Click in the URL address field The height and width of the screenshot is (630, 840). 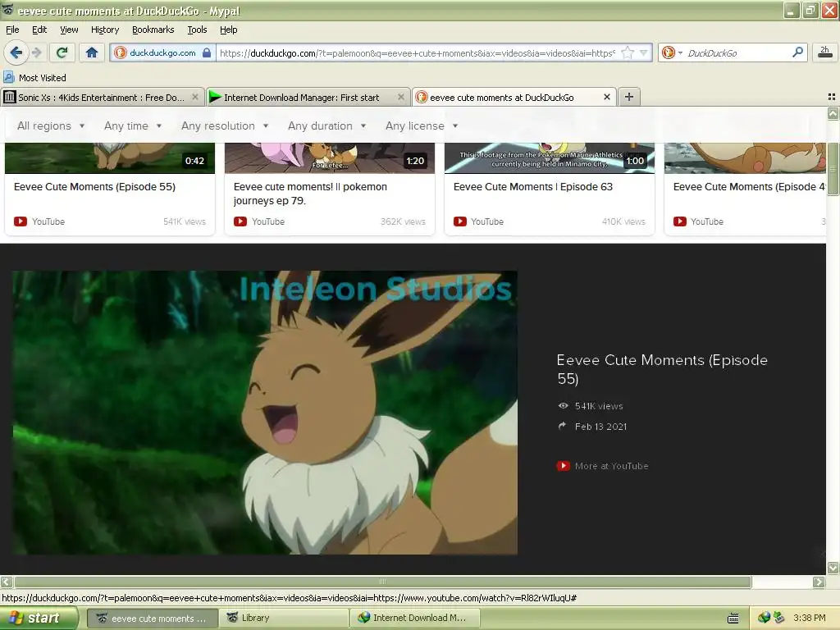418,53
